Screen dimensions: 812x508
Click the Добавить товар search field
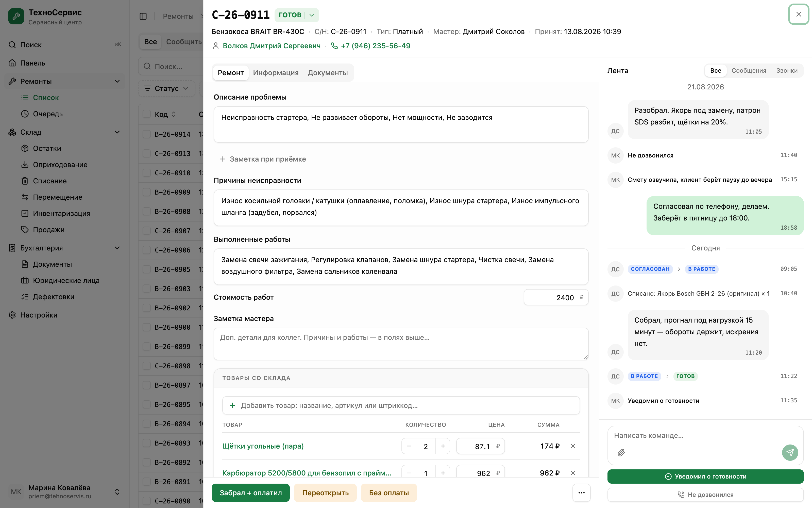tap(401, 405)
